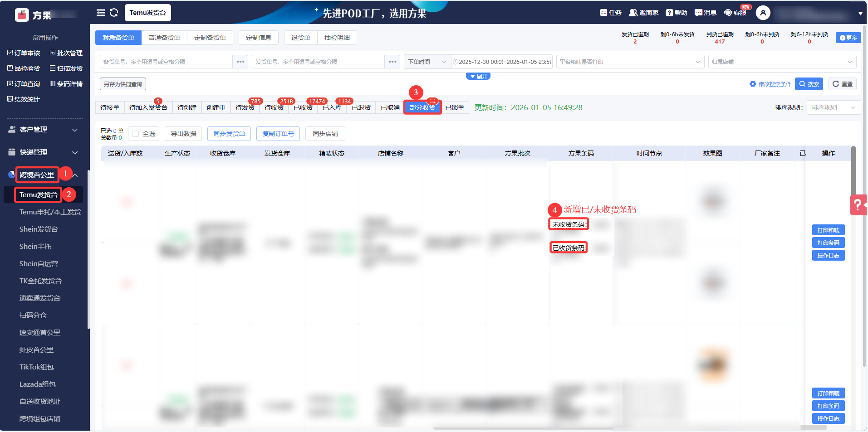
Task: Expand the 客户管理 menu
Action: tap(43, 130)
